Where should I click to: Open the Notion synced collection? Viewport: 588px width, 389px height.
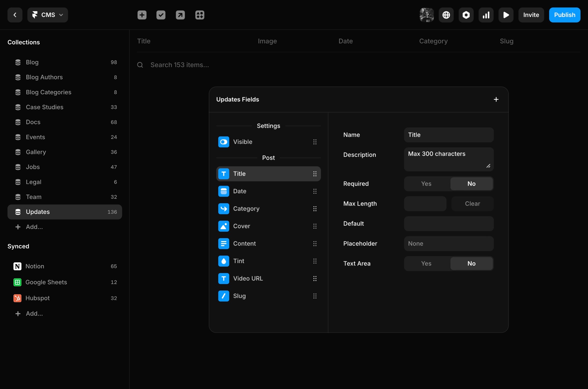pyautogui.click(x=35, y=266)
